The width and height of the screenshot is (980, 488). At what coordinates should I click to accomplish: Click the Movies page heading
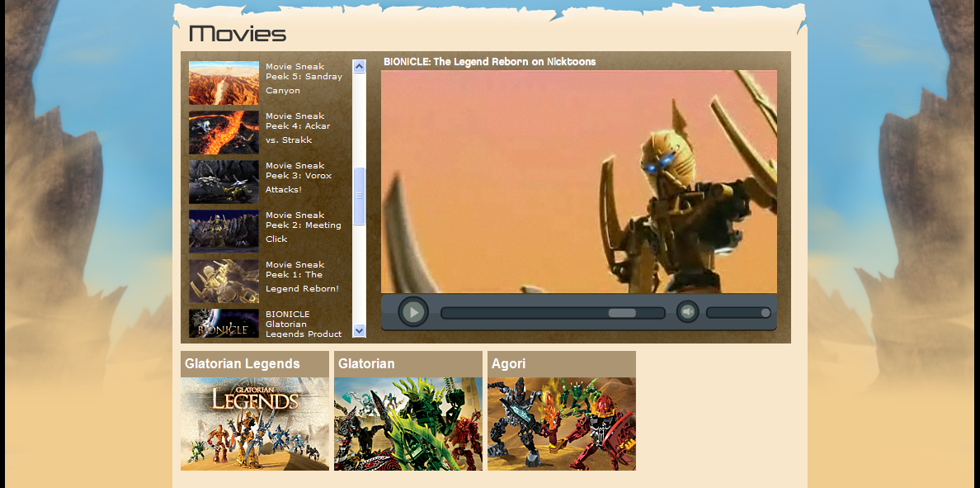[238, 34]
